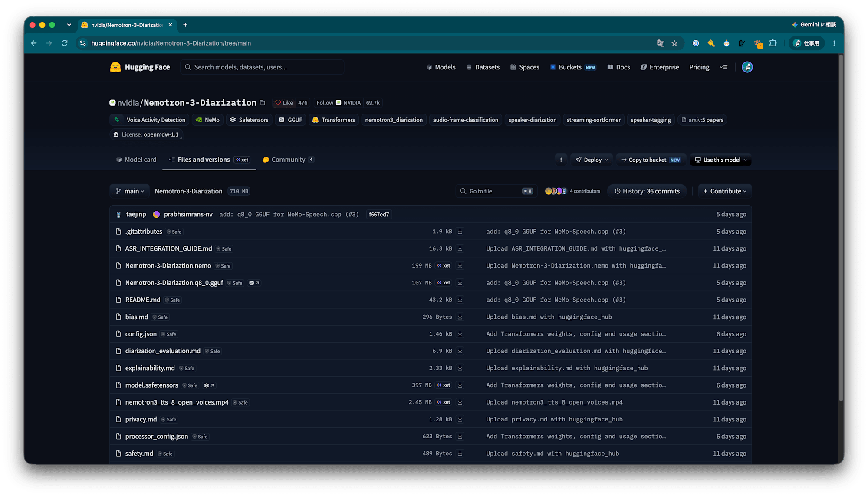
Task: Download the bias.md file
Action: click(x=460, y=317)
